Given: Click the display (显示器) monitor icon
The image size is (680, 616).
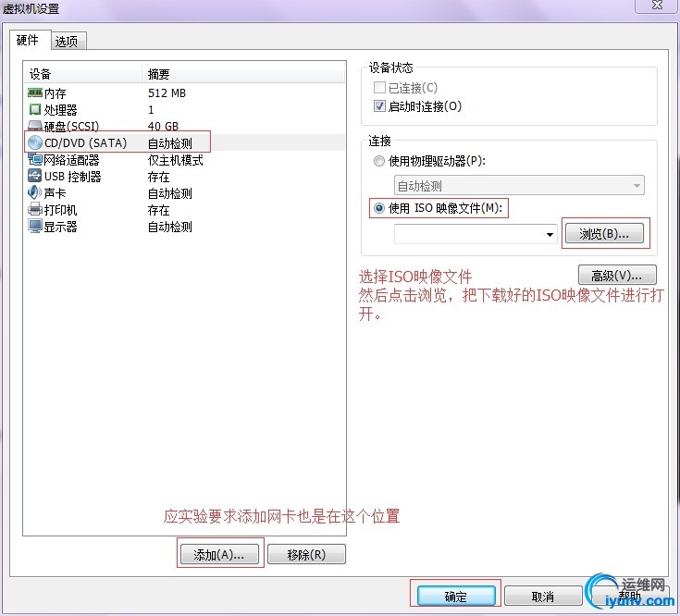Looking at the screenshot, I should click(35, 226).
